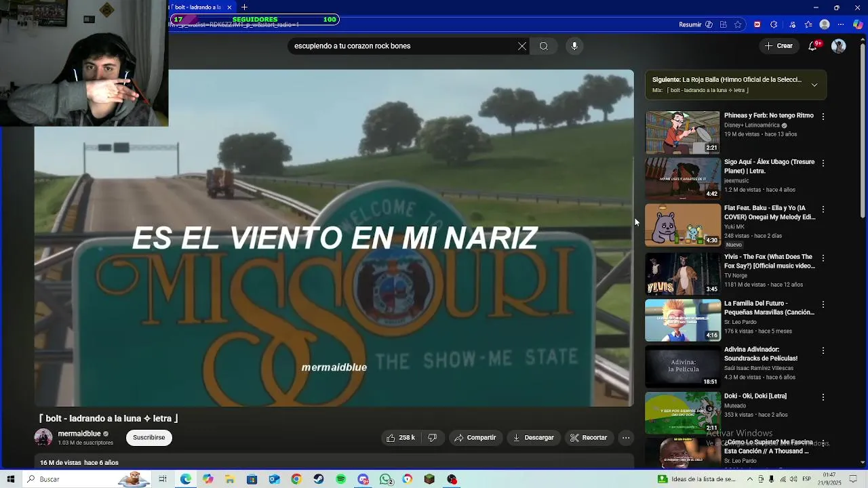Open the browser extensions puzzle icon

pyautogui.click(x=774, y=24)
